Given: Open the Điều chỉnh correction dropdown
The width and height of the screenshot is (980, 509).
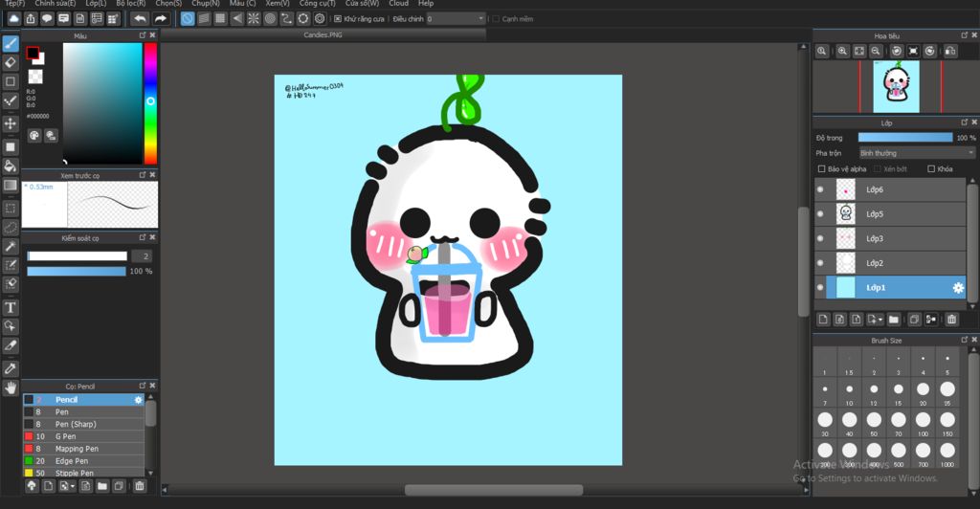Looking at the screenshot, I should click(456, 19).
